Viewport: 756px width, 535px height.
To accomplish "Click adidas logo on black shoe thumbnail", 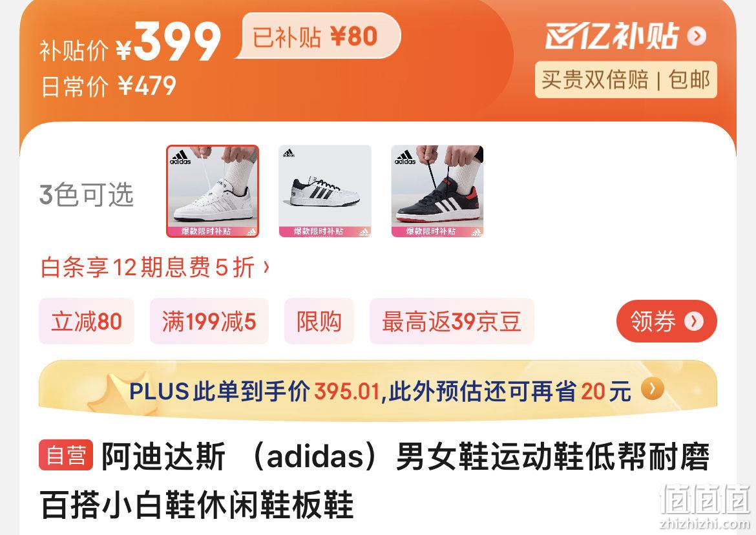I will [405, 158].
